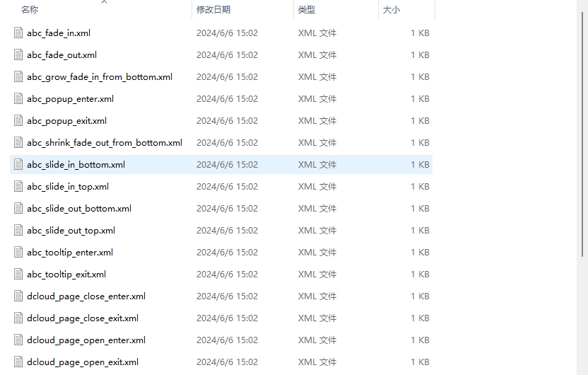Select file name dcloud_page_open_enter.xml
Viewport: 588px width, 375px height.
(x=86, y=340)
